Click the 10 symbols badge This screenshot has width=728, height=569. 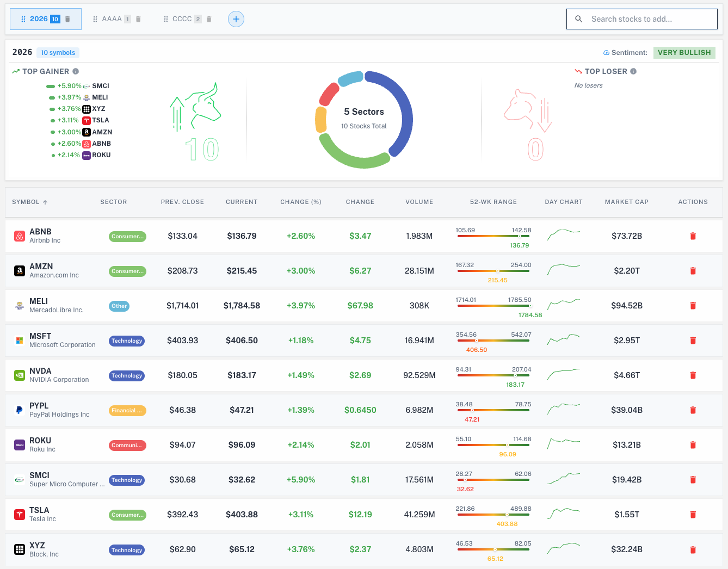click(x=58, y=53)
